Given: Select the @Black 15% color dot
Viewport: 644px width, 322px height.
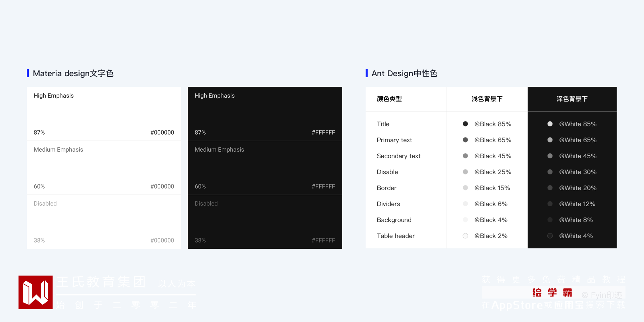Looking at the screenshot, I should pyautogui.click(x=465, y=188).
